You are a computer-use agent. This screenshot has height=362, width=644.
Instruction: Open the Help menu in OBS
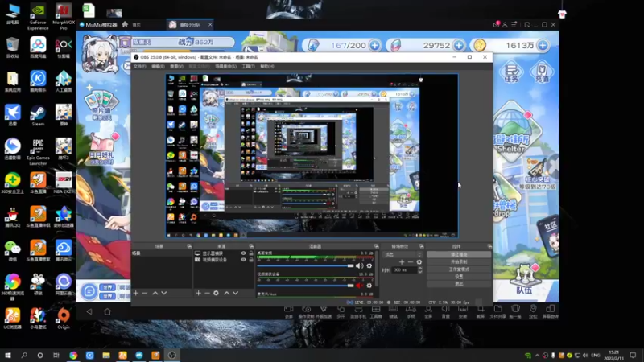tap(267, 66)
